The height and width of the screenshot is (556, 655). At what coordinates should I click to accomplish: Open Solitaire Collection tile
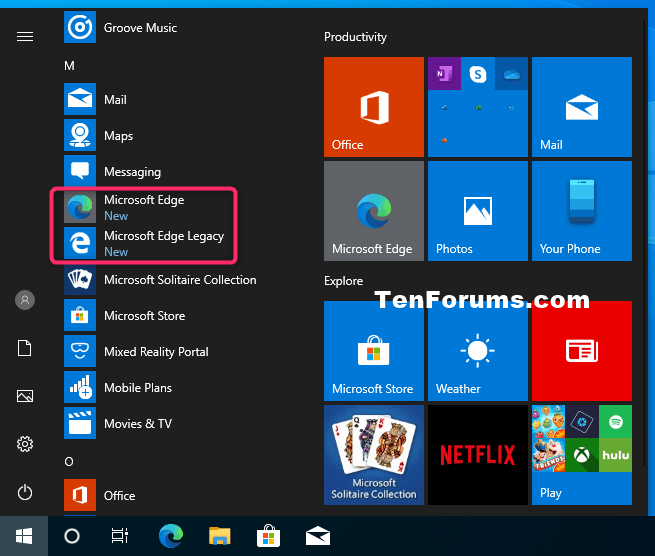click(x=373, y=455)
